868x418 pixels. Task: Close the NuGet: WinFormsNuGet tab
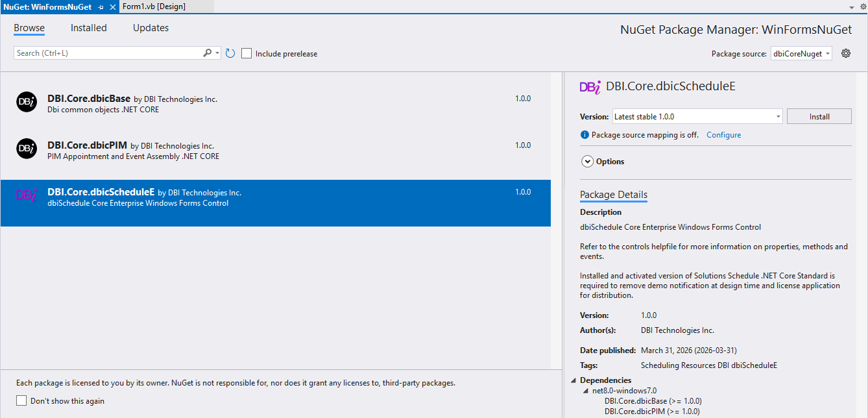tap(112, 6)
